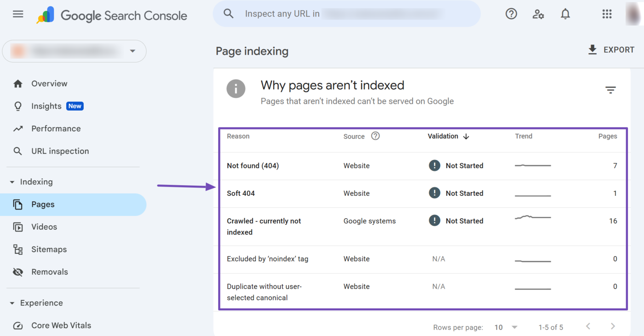The width and height of the screenshot is (644, 336).
Task: Collapse the Experience section
Action: tap(12, 303)
